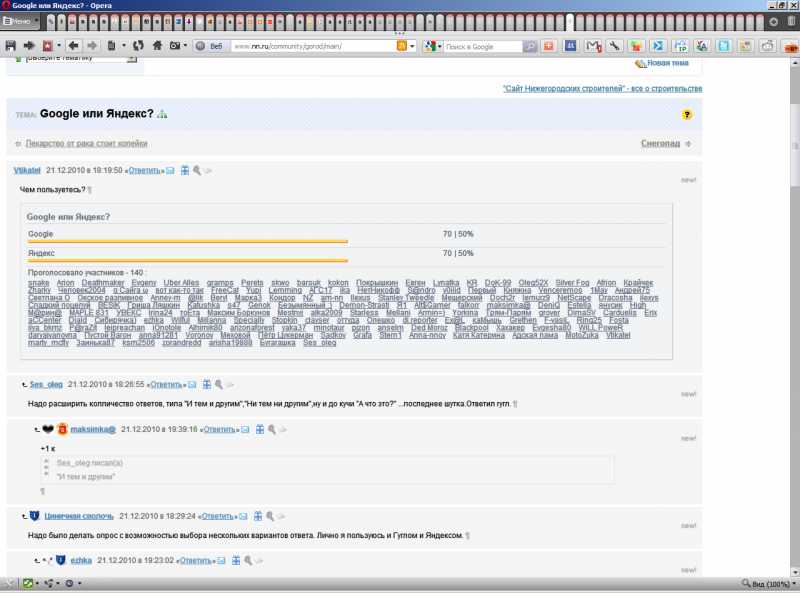Click the topic tree icon beside the title
Image resolution: width=800 pixels, height=593 pixels.
162,114
